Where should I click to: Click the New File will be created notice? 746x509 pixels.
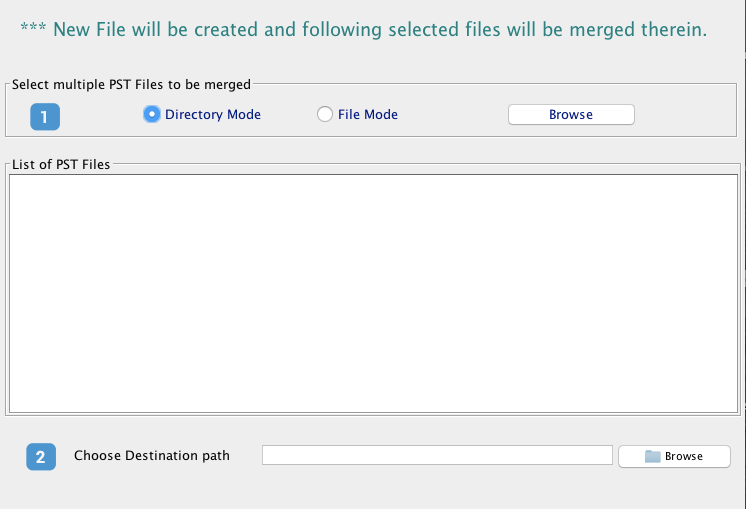364,29
